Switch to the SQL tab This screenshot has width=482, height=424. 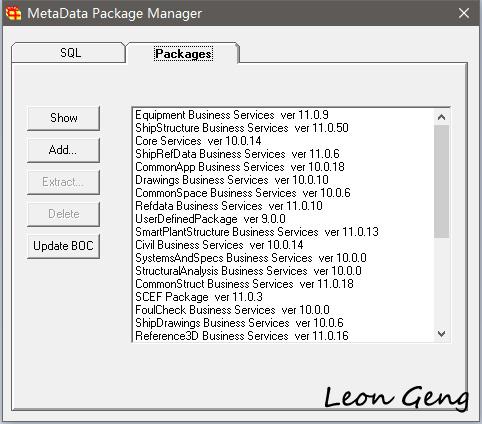[70, 53]
